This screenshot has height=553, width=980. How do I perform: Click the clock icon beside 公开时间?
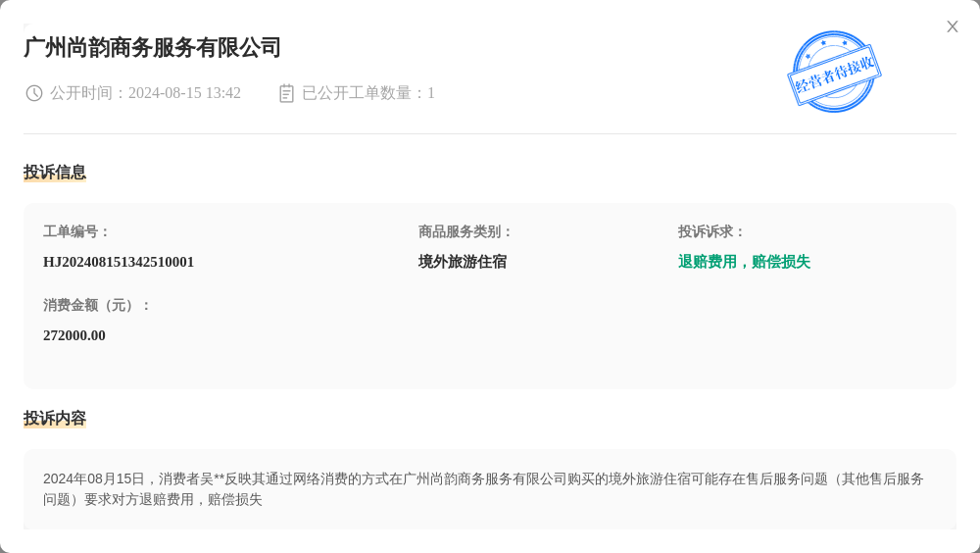pos(33,93)
